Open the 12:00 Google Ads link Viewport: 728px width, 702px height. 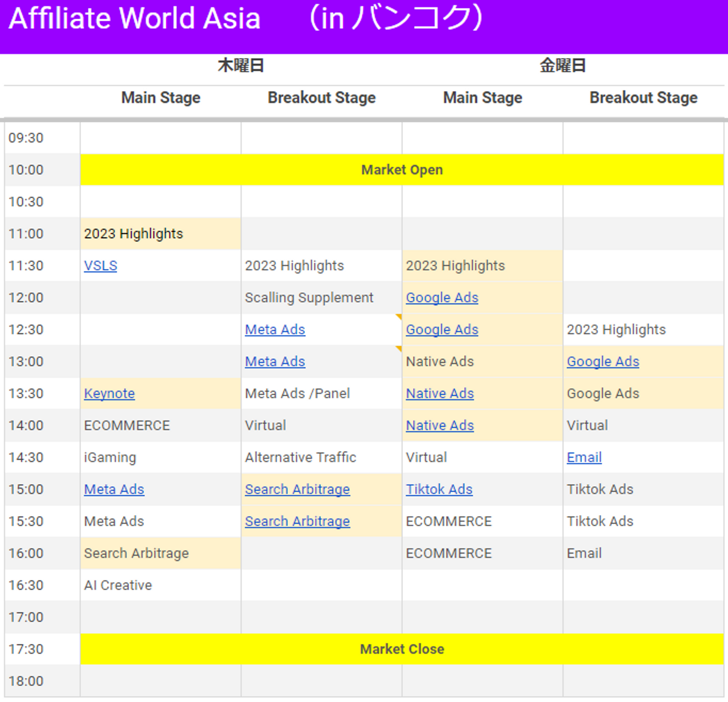pos(442,298)
